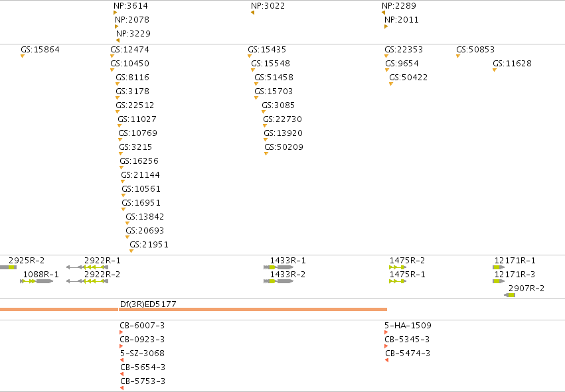Click the 2922R-1 transcript glyph
The image size is (565, 392).
87,267
